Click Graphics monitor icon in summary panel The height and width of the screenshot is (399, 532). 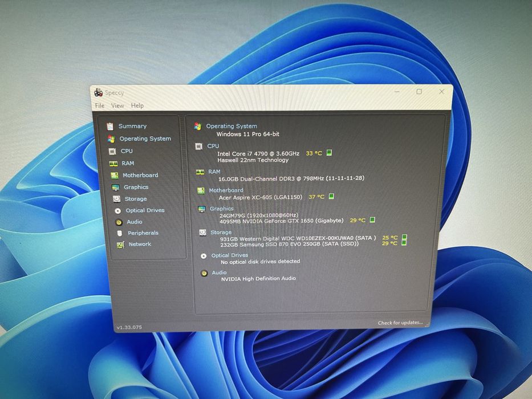click(x=201, y=209)
